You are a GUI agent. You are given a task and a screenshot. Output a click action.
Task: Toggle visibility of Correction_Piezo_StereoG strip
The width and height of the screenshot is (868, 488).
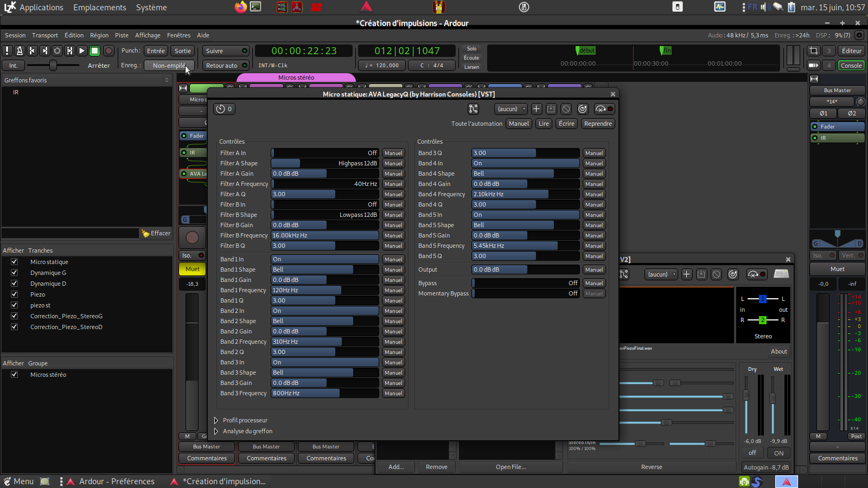pyautogui.click(x=15, y=316)
